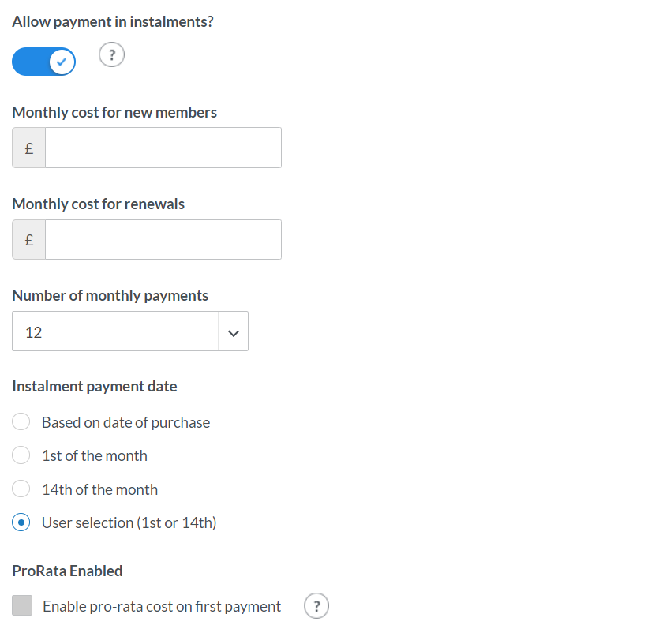Focus the Monthly cost for new members field

click(x=163, y=148)
